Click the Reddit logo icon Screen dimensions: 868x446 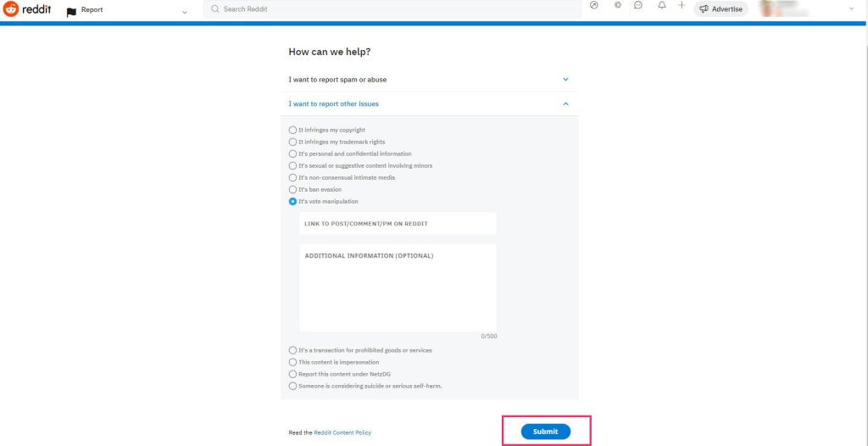click(11, 9)
